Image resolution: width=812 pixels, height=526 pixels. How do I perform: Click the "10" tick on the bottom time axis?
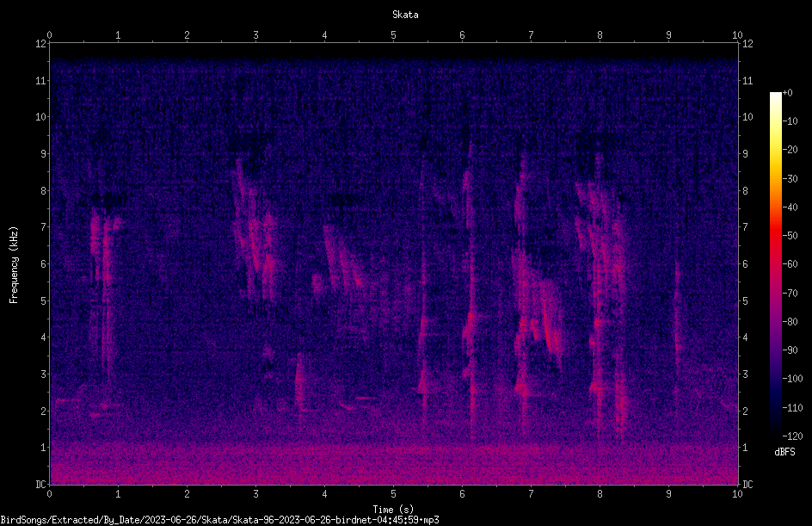(737, 494)
